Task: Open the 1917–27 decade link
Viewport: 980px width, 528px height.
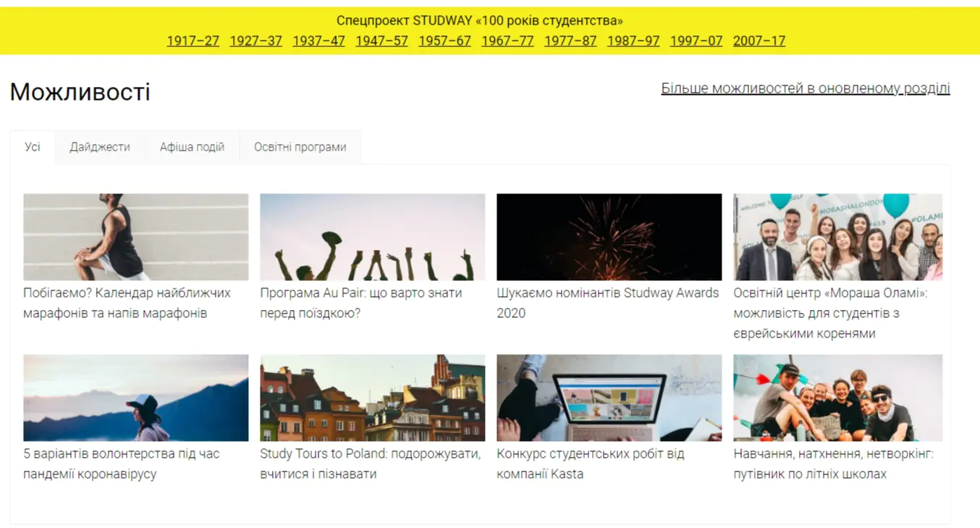Action: [193, 41]
